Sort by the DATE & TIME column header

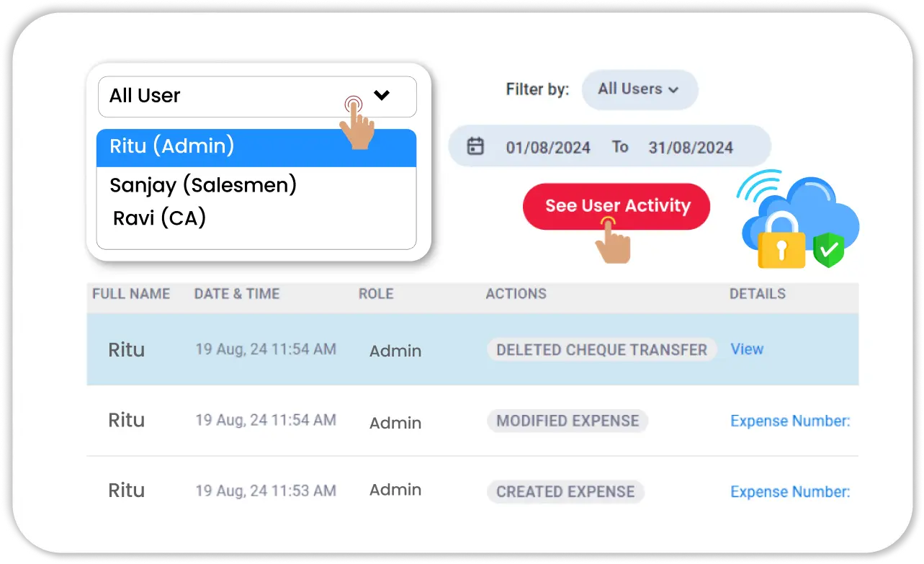click(237, 294)
